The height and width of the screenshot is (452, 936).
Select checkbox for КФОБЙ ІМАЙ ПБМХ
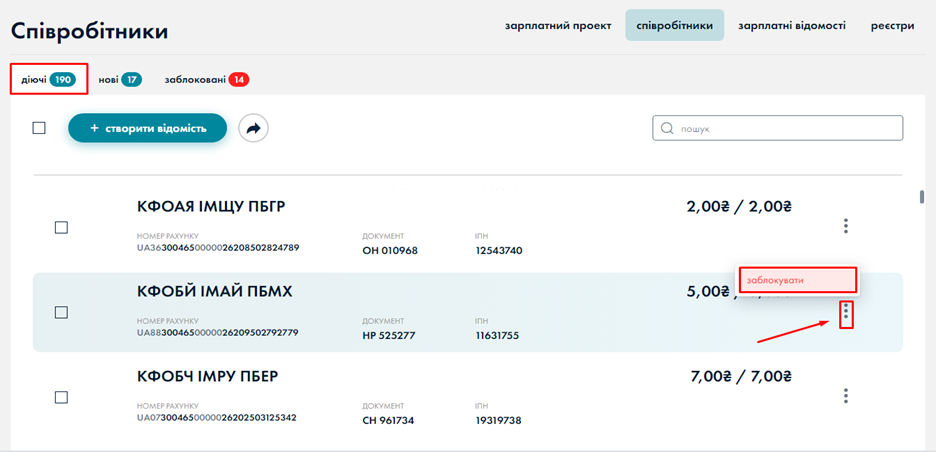[61, 313]
